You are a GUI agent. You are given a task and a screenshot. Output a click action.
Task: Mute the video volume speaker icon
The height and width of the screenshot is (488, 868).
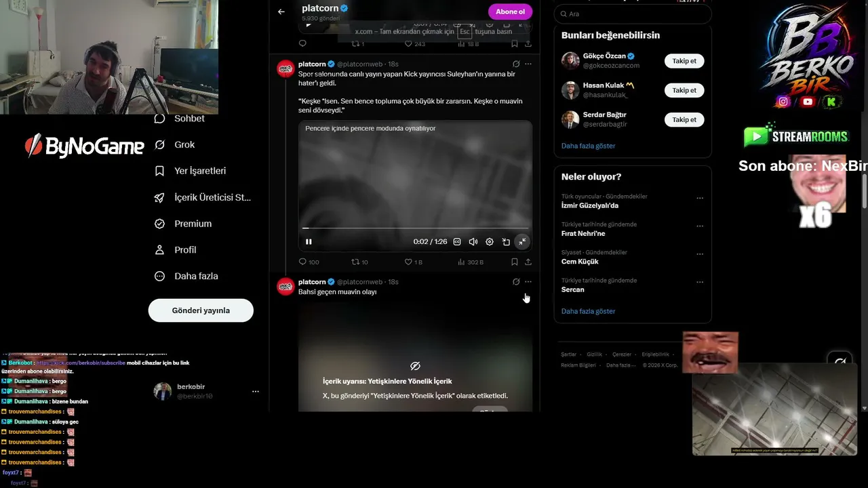tap(473, 242)
